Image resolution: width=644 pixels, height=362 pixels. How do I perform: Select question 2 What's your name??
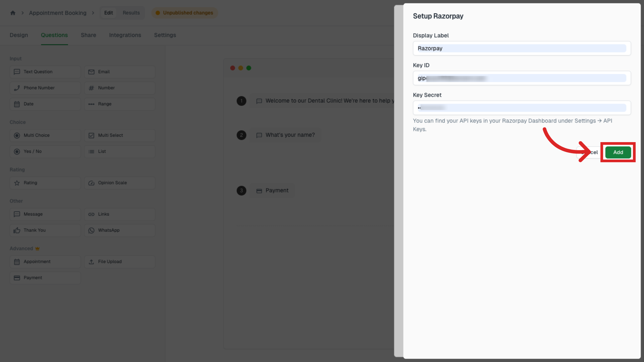[x=286, y=135]
